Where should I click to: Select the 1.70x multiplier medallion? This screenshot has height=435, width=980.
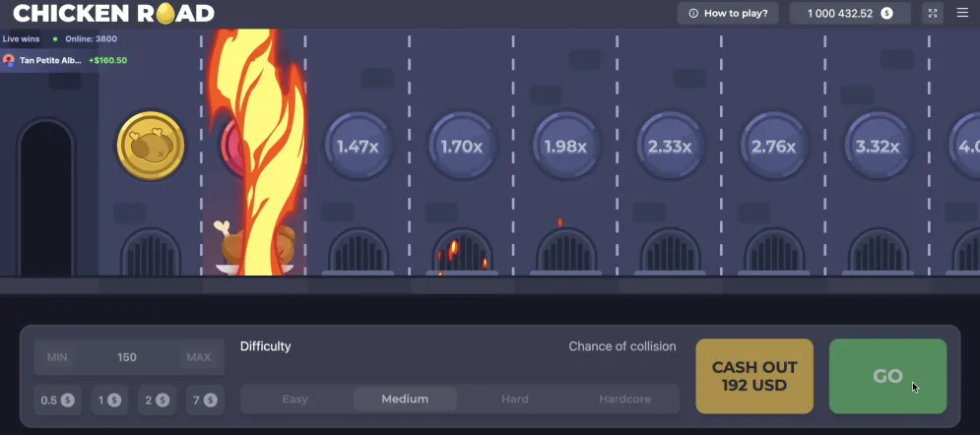462,146
